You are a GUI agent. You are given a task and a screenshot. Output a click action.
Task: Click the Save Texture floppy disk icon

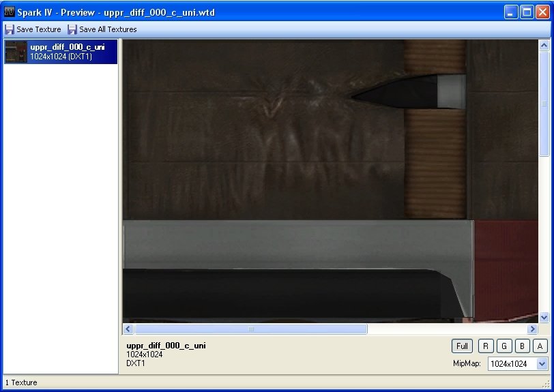(10, 29)
